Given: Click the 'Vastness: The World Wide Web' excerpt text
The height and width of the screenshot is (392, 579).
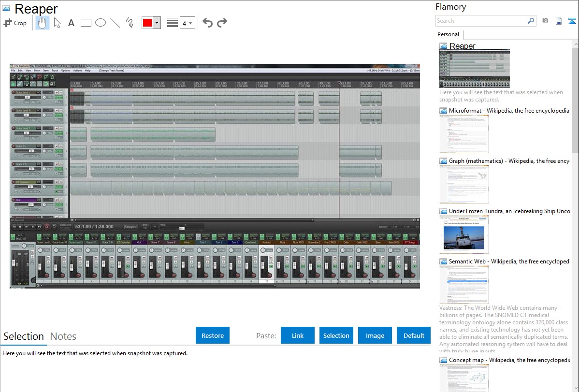Looking at the screenshot, I should (504, 329).
